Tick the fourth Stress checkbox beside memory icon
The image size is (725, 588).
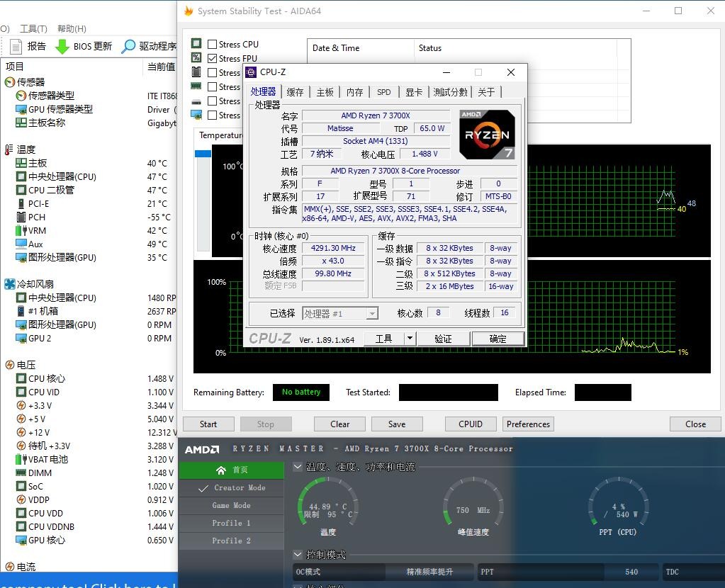pos(212,87)
